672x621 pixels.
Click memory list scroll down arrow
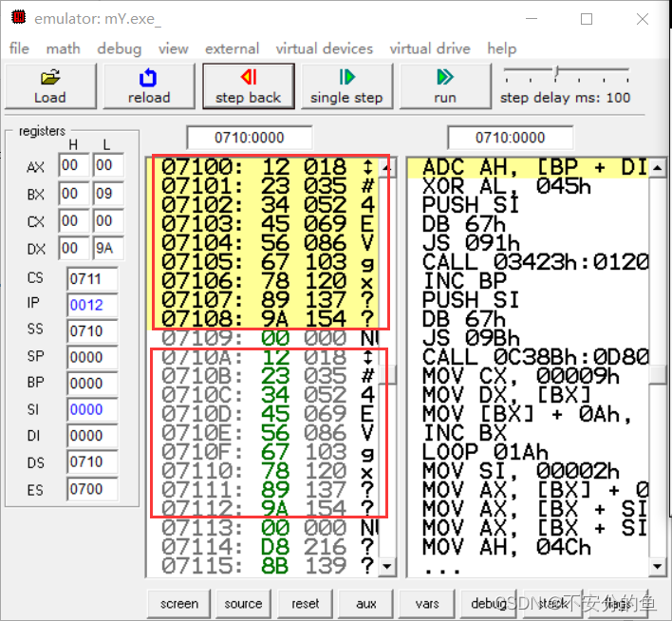coord(387,567)
